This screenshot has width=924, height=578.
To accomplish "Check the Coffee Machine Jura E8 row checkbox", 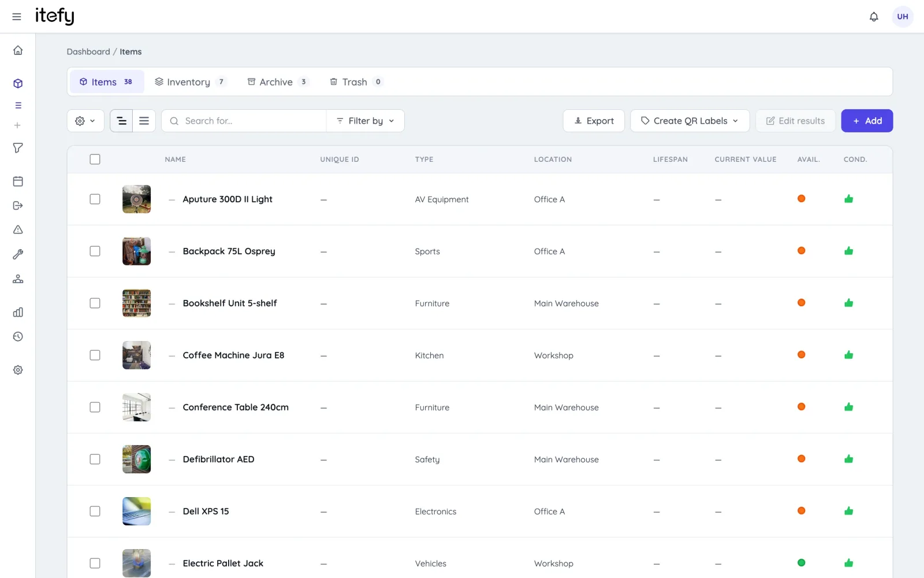I will 95,355.
